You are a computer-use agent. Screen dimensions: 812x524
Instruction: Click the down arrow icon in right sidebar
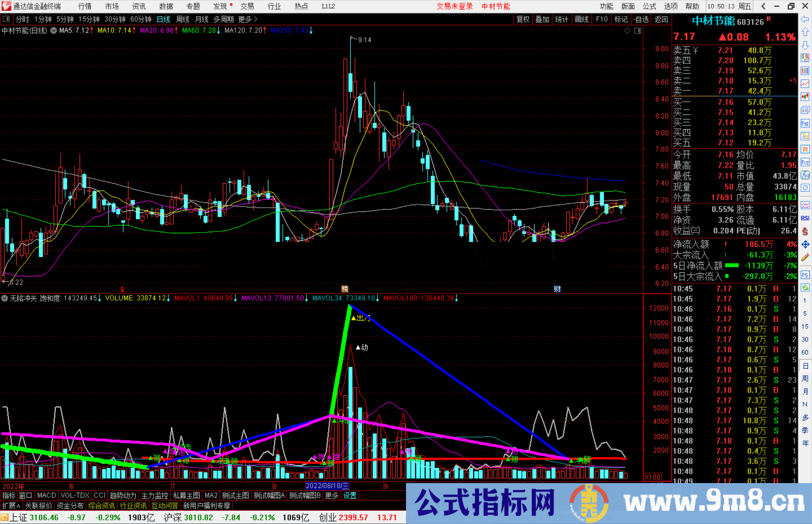click(805, 45)
